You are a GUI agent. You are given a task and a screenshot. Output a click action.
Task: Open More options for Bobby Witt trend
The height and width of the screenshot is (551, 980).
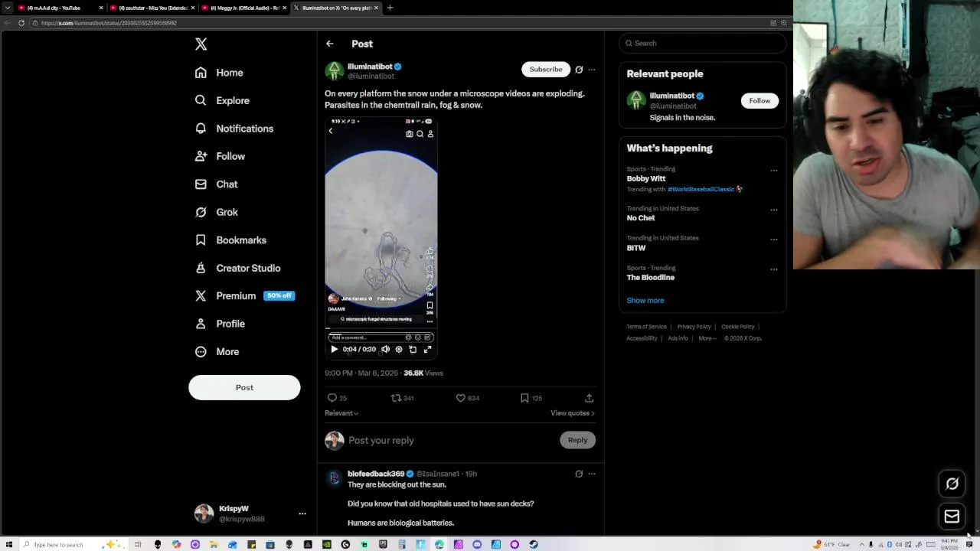(773, 171)
